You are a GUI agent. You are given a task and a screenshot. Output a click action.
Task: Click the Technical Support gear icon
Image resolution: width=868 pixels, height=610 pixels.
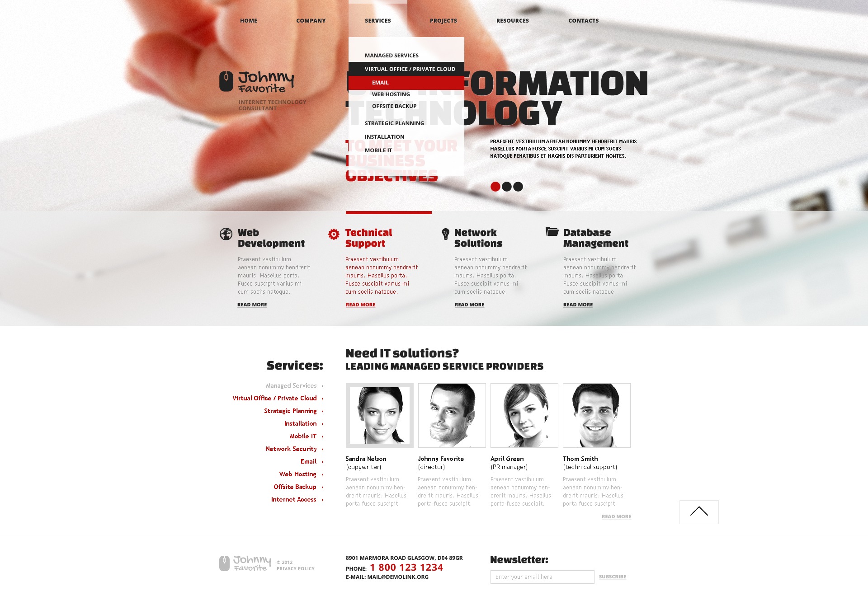333,235
